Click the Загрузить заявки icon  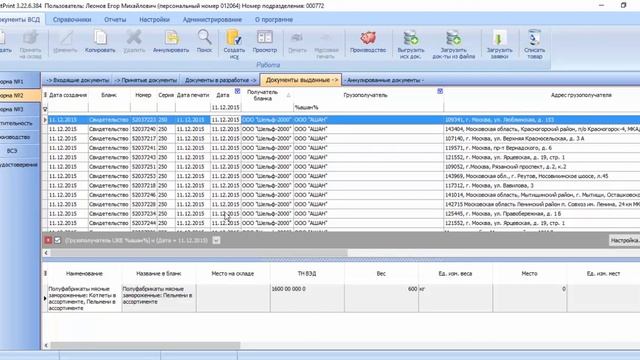499,38
